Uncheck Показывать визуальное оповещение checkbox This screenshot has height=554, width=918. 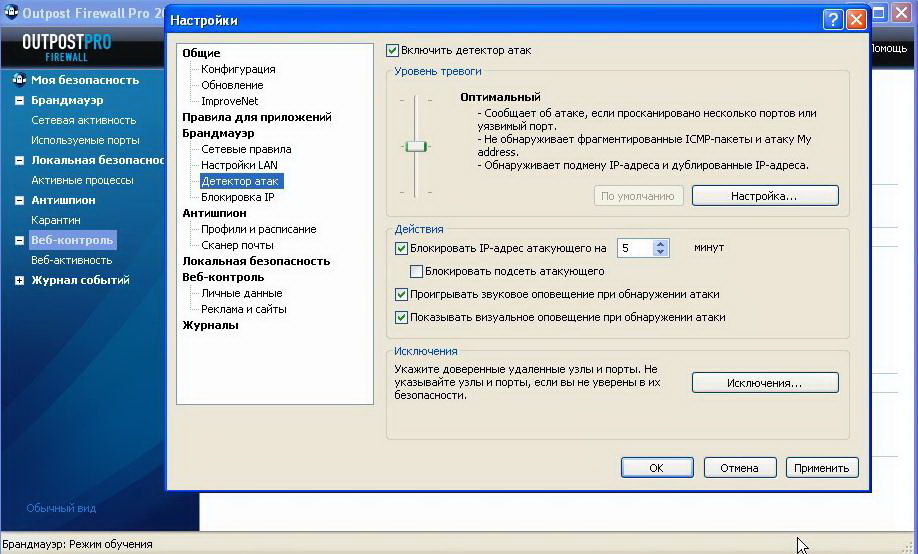402,318
